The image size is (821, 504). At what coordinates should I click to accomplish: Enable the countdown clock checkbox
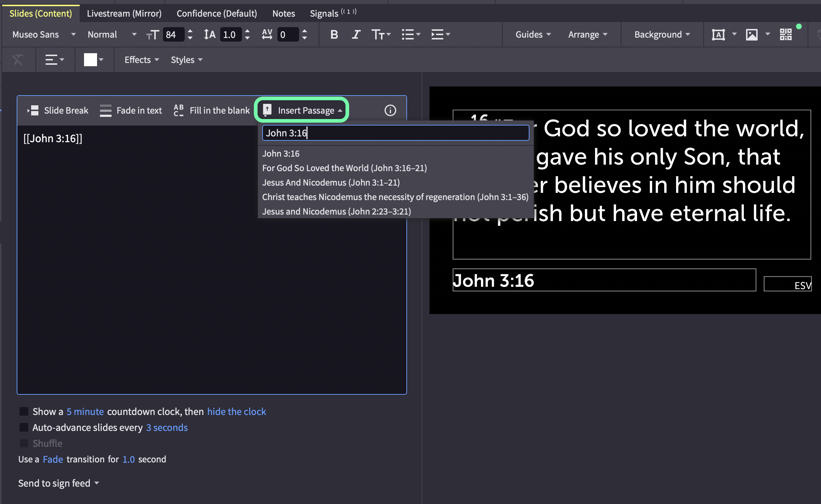click(24, 411)
